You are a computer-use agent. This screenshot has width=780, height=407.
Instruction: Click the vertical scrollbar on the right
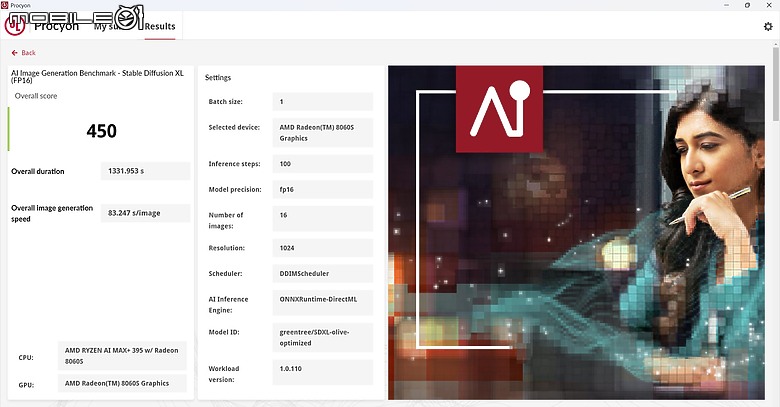[x=776, y=84]
